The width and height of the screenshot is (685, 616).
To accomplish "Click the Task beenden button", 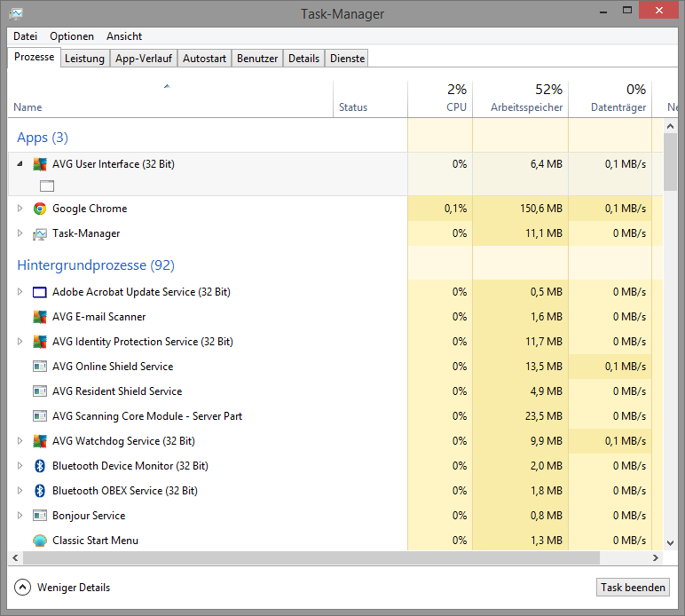I will pos(633,588).
